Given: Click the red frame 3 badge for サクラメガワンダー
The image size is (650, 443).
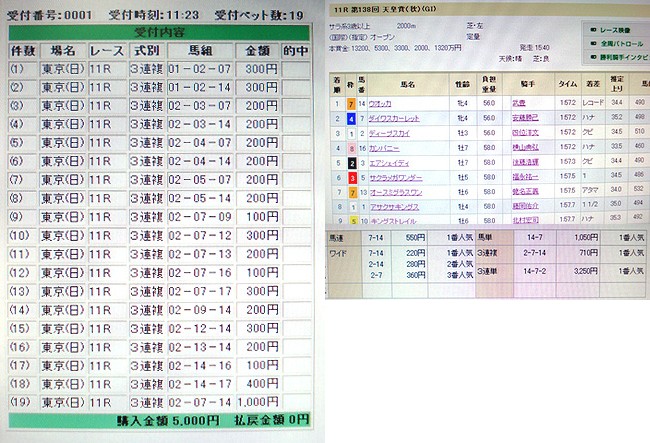Looking at the screenshot, I should pos(349,177).
